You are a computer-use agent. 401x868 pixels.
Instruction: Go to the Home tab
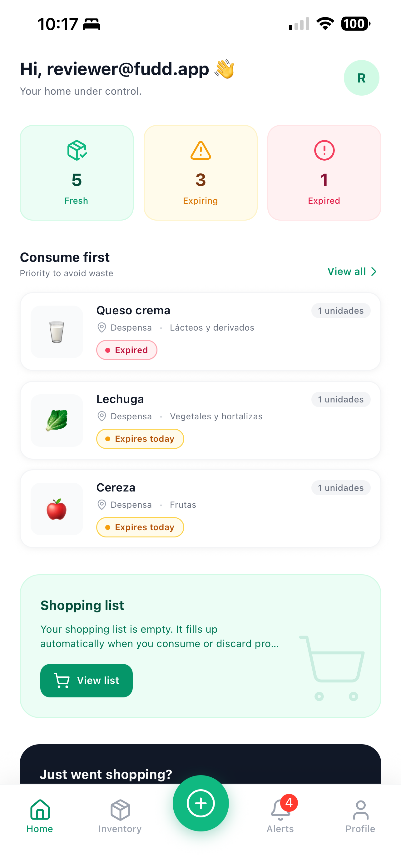pyautogui.click(x=40, y=816)
